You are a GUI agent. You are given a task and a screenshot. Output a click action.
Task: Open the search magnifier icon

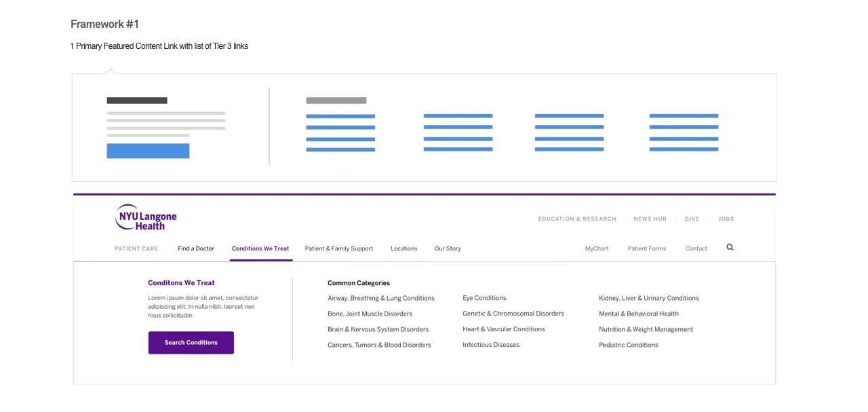(x=730, y=248)
